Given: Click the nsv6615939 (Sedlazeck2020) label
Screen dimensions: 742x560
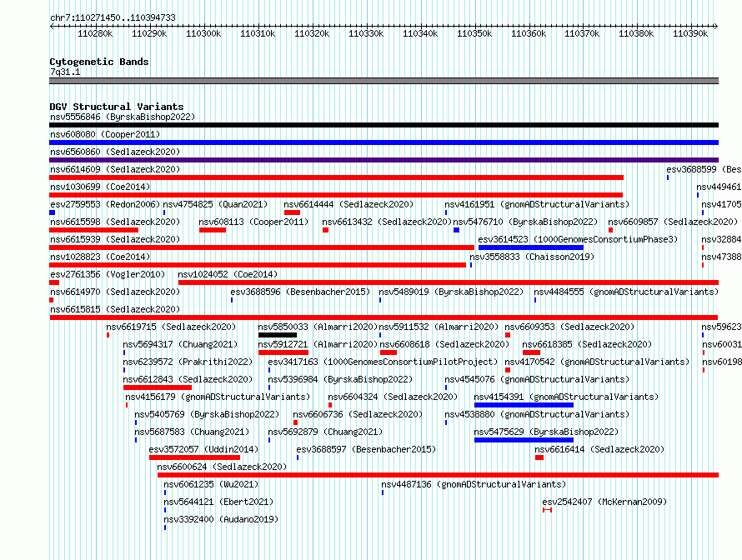Looking at the screenshot, I should point(115,239).
